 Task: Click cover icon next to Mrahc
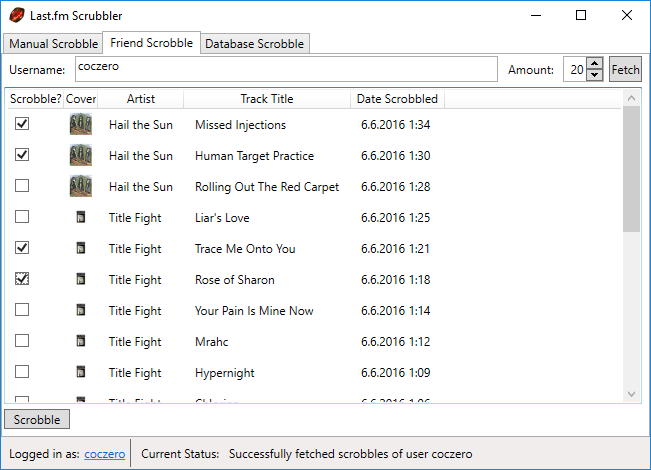click(81, 341)
